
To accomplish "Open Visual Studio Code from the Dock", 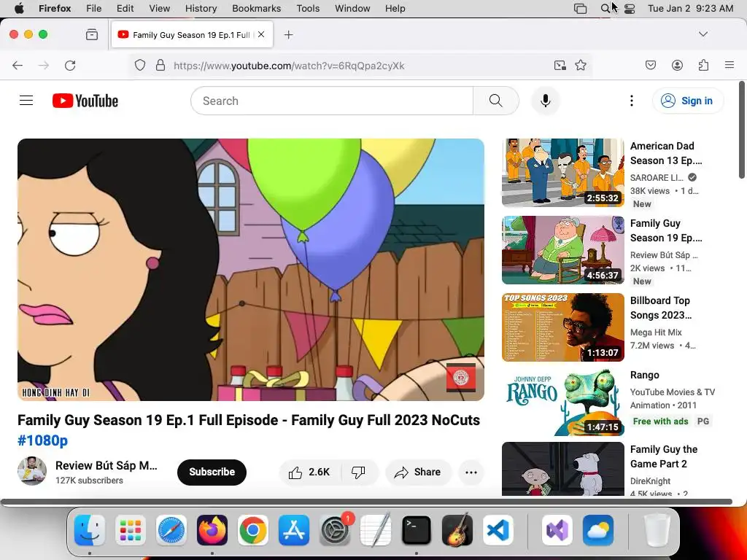I will (x=498, y=530).
